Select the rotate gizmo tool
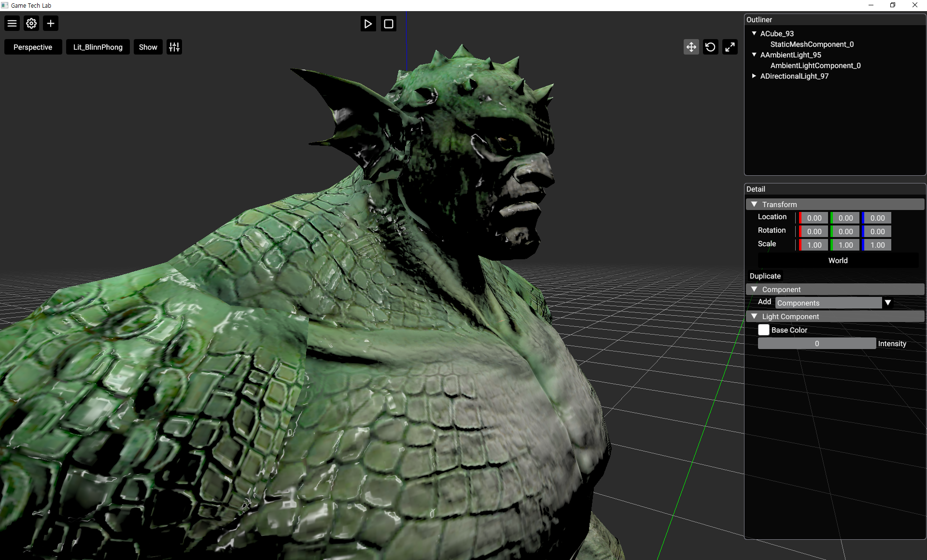The height and width of the screenshot is (560, 927). [x=710, y=47]
